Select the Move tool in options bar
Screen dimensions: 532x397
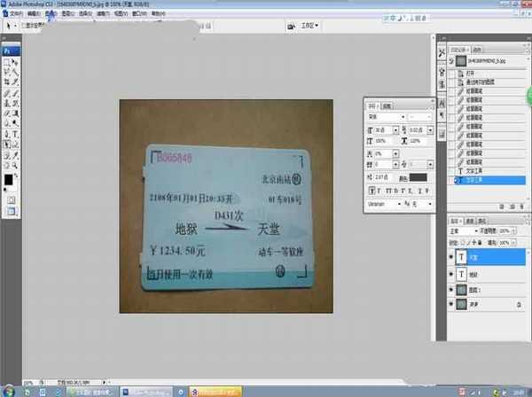click(x=8, y=27)
